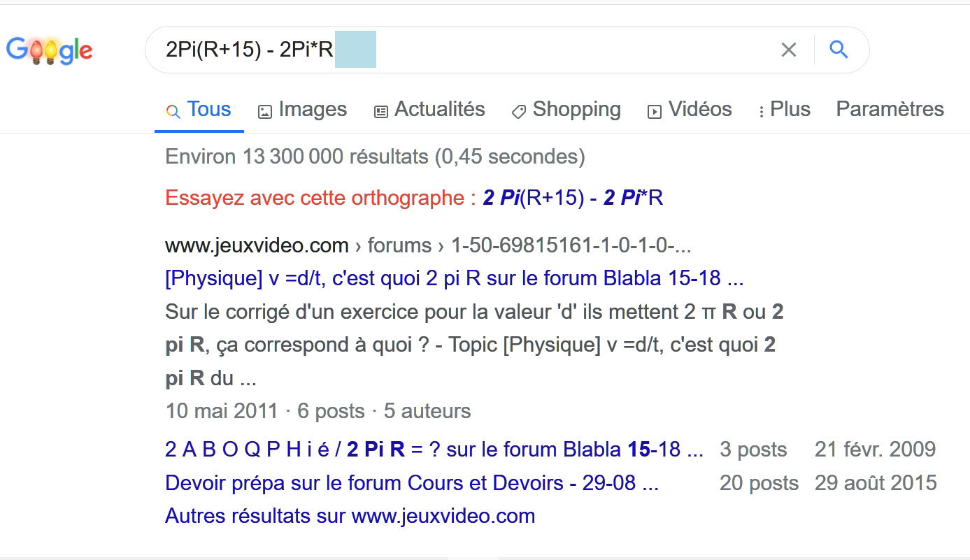Click the www.jeuxvideo.com breadcrumb URL
This screenshot has width=970, height=560.
point(257,245)
